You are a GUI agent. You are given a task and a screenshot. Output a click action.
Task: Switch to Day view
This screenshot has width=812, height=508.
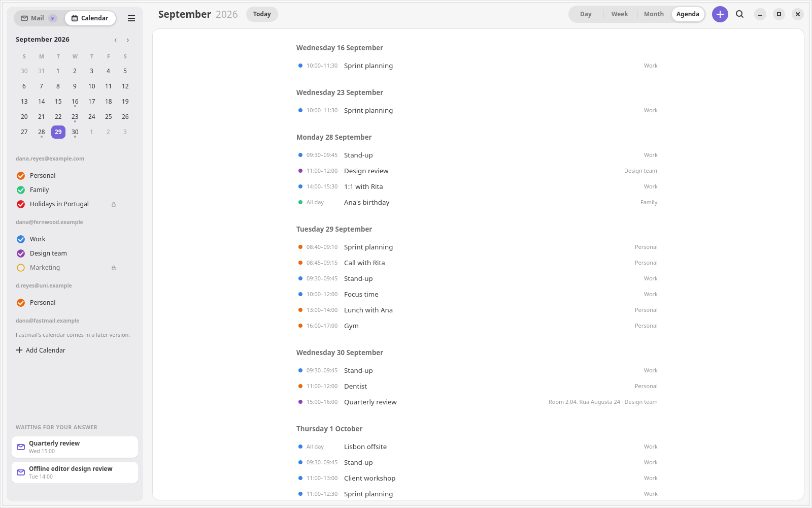pyautogui.click(x=586, y=14)
